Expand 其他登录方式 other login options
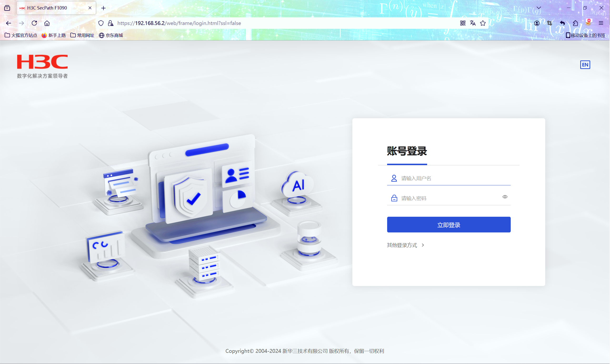Image resolution: width=610 pixels, height=364 pixels. point(405,245)
